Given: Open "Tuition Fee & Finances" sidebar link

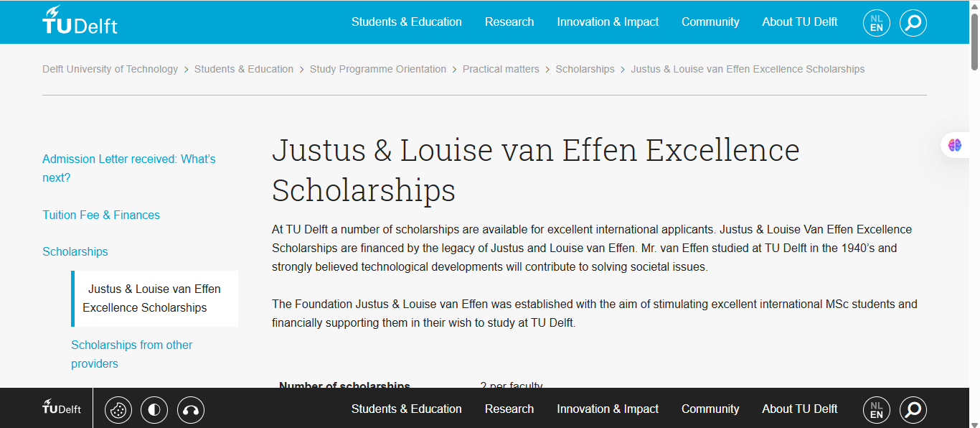Looking at the screenshot, I should point(101,215).
